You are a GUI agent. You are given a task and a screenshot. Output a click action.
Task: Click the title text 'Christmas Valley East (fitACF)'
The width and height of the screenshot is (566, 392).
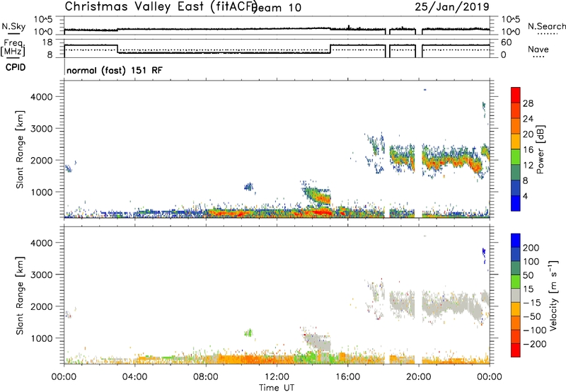tap(161, 6)
